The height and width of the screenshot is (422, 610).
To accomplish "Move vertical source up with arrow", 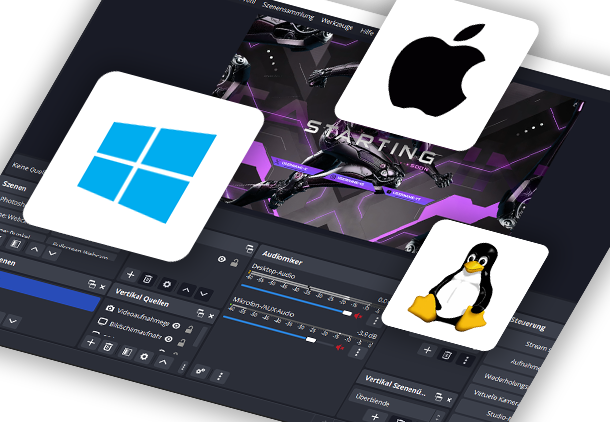I will tap(163, 362).
